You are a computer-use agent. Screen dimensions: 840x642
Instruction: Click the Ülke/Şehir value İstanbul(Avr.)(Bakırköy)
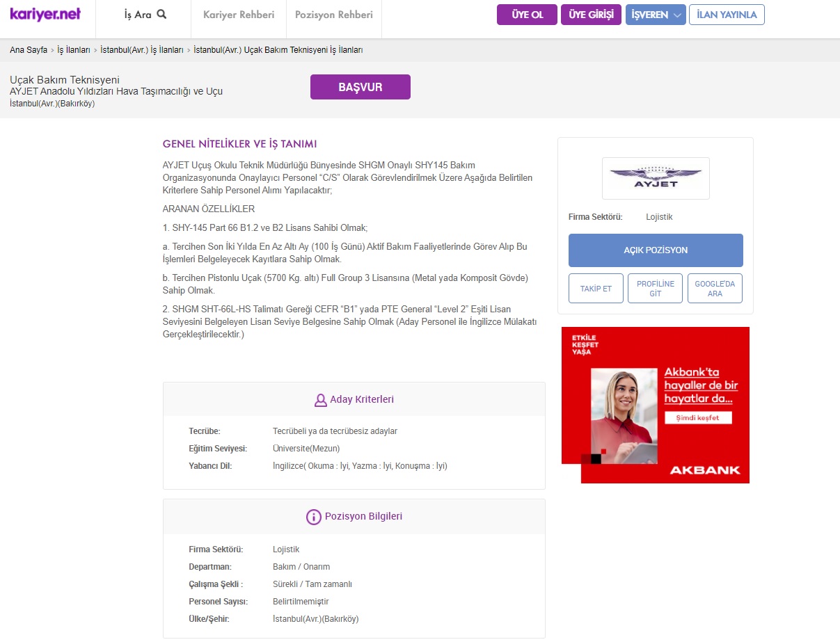(316, 619)
